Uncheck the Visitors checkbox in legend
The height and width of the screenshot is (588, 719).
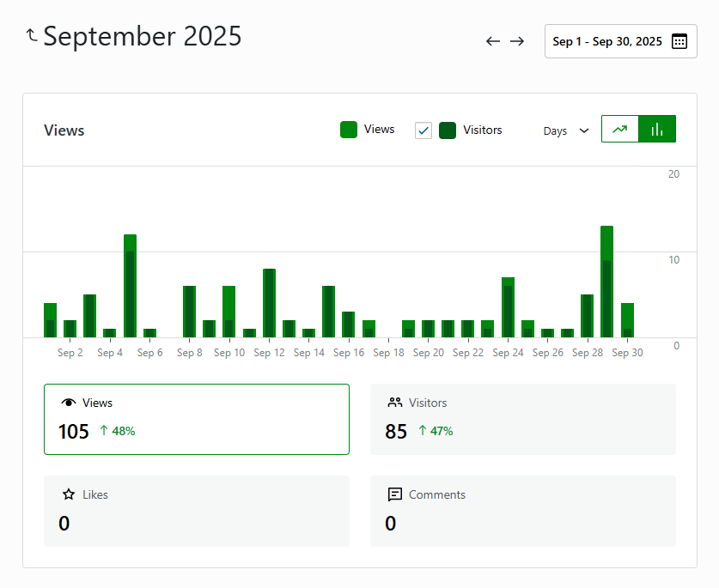(x=423, y=130)
